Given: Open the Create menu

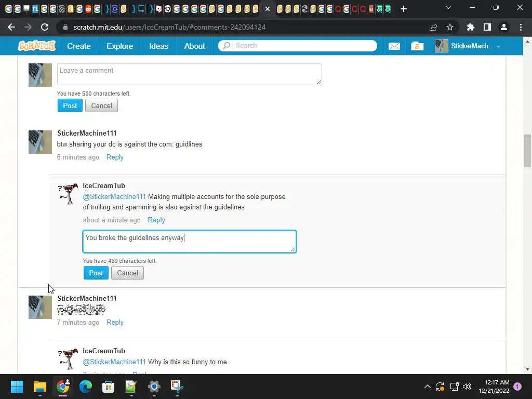Looking at the screenshot, I should (x=79, y=46).
